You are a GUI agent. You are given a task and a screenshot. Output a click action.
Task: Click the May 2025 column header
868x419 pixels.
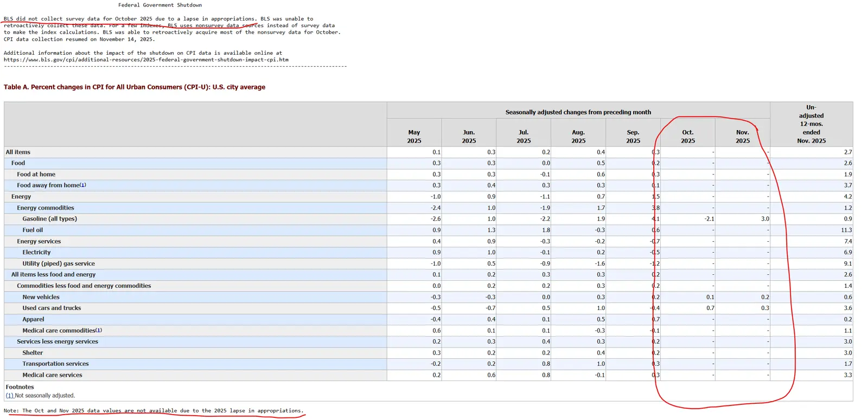[x=414, y=137]
